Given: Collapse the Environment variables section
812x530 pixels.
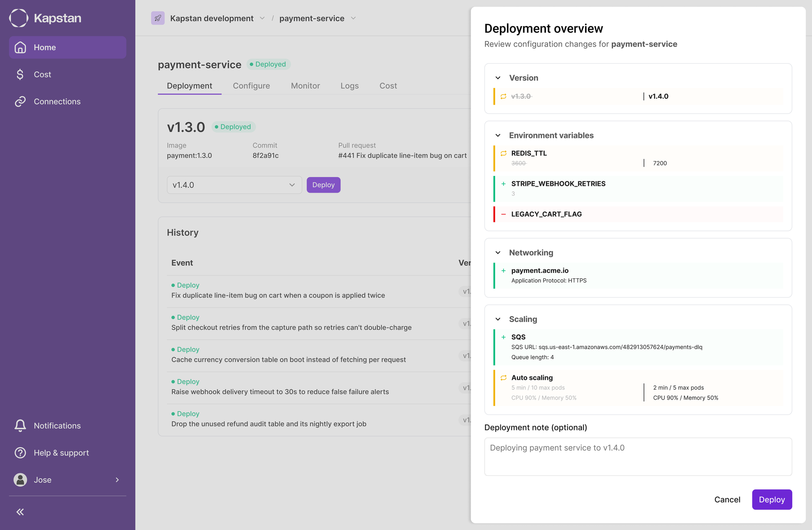Looking at the screenshot, I should pos(498,135).
